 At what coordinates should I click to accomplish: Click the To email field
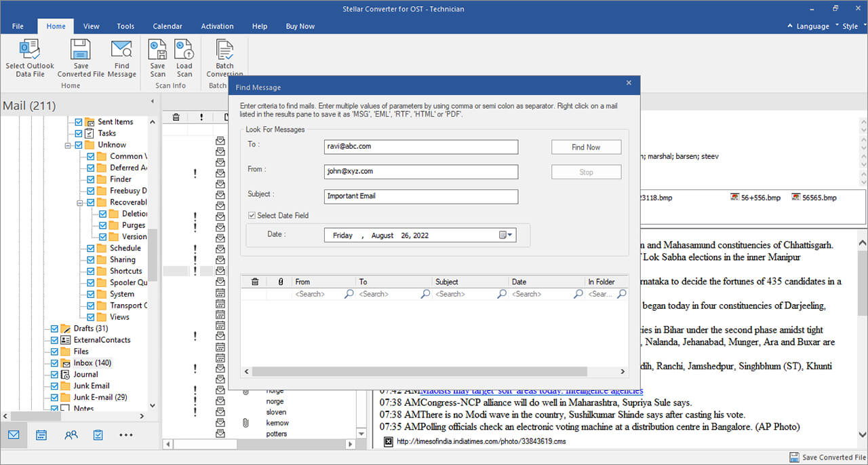(421, 147)
